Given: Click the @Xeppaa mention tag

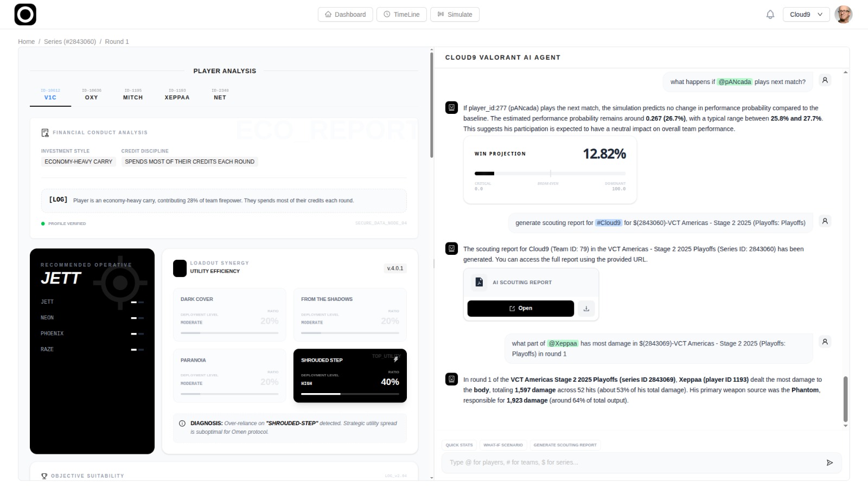Looking at the screenshot, I should pos(563,343).
